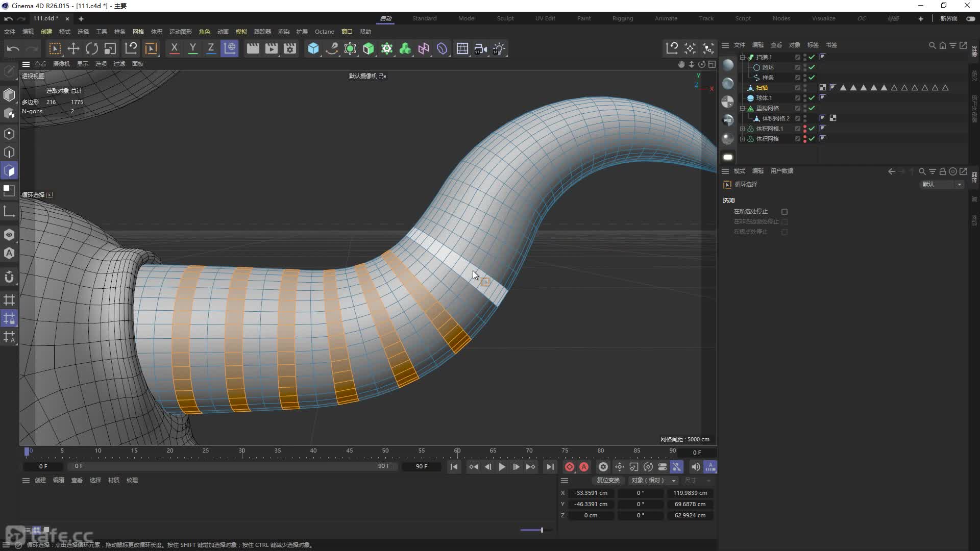Toggle green checkmark for 扫描.1 object
This screenshot has height=551, width=980.
click(x=812, y=57)
